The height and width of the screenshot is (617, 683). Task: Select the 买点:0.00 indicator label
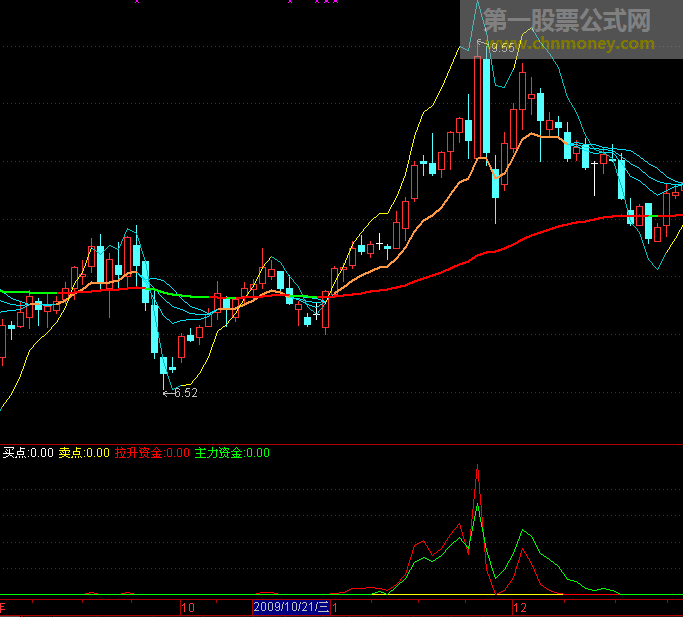pyautogui.click(x=28, y=453)
